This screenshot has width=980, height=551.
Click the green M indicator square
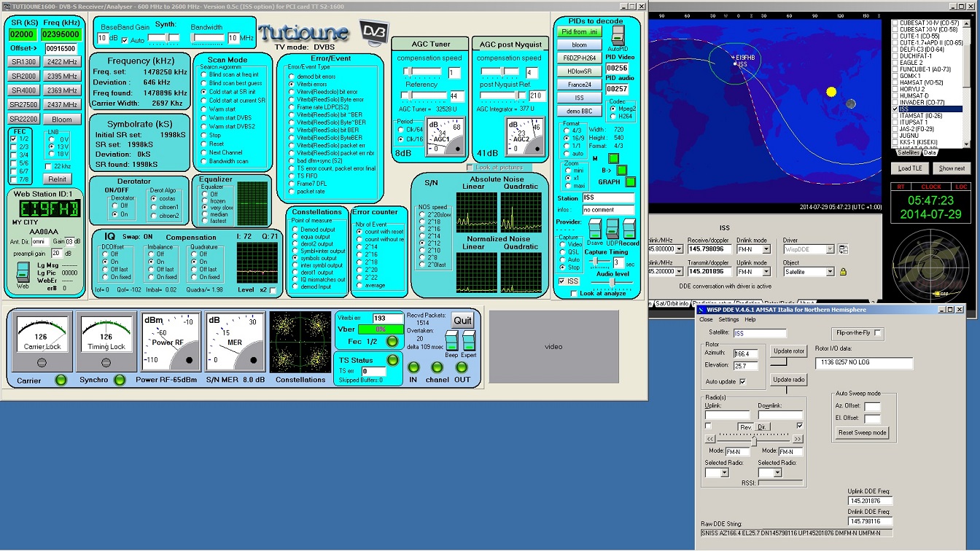(614, 158)
